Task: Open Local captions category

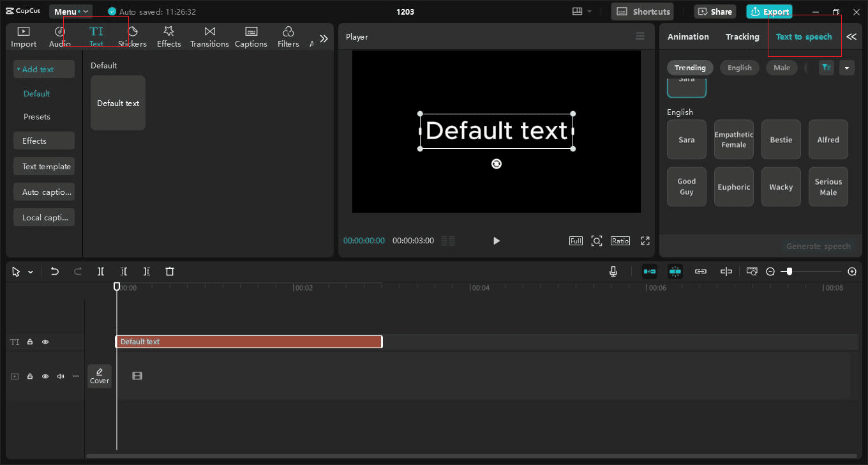Action: pyautogui.click(x=44, y=217)
